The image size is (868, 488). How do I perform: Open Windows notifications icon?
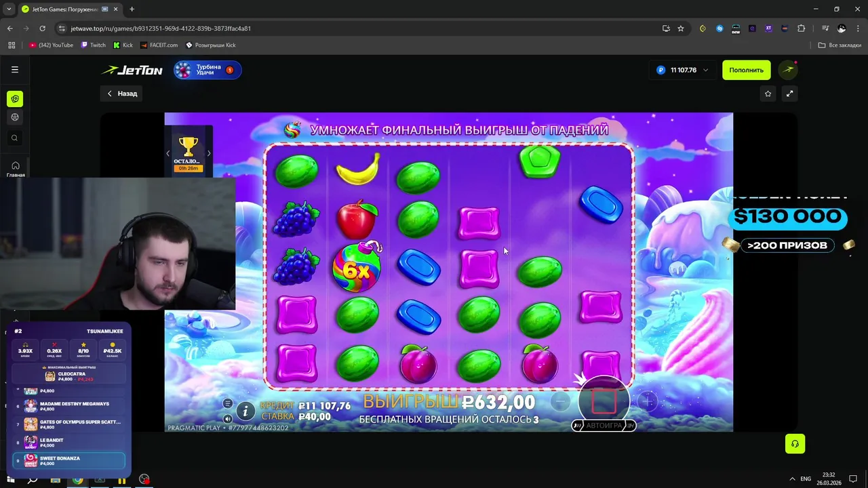tap(853, 479)
